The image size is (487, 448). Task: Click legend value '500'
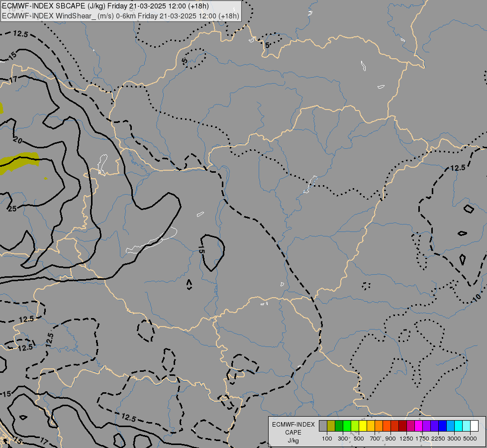359,439
